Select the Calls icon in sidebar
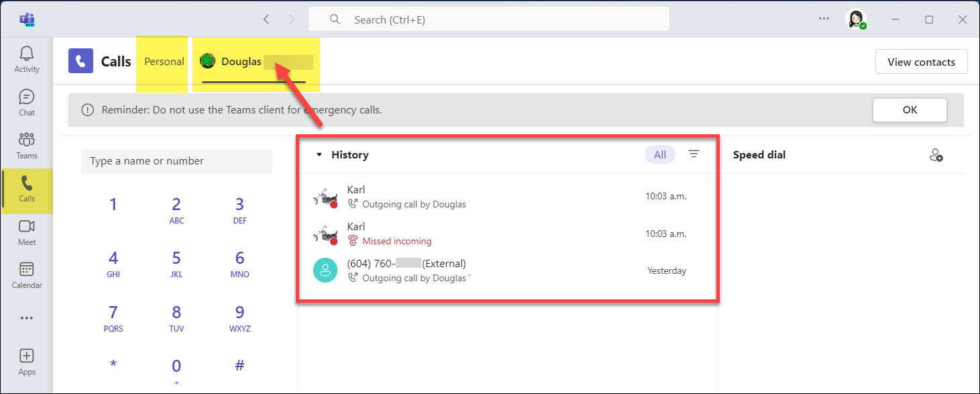The height and width of the screenshot is (394, 980). click(26, 189)
